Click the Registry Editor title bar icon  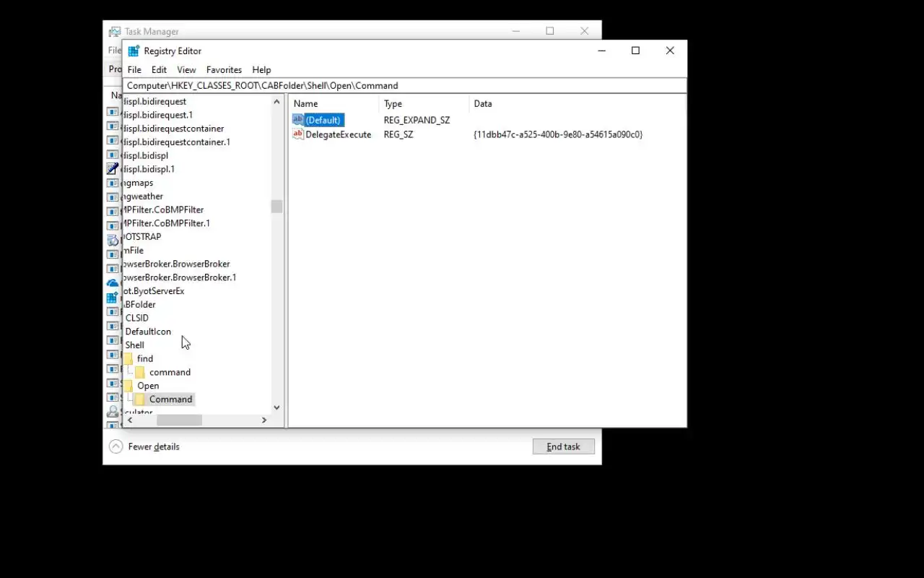134,51
